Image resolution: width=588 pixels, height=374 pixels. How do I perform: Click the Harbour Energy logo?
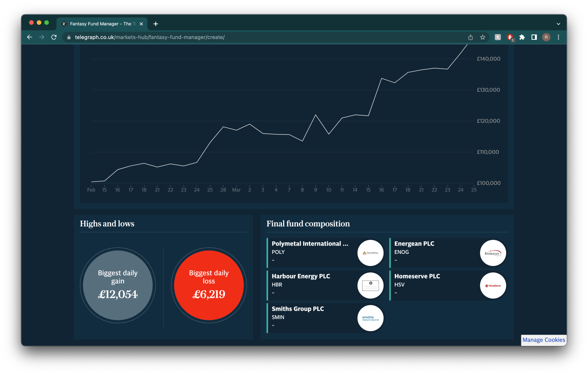tap(371, 285)
